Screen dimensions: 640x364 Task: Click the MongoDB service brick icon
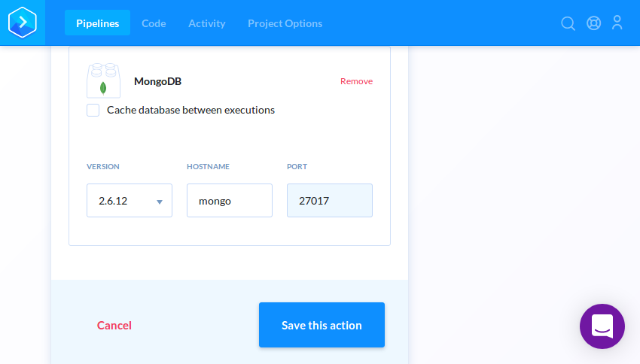point(103,80)
